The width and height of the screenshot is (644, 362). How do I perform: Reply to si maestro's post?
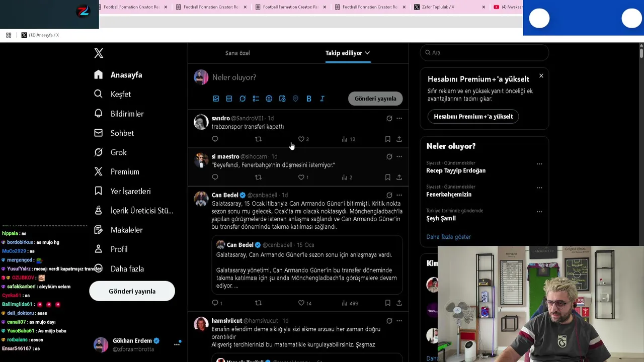(x=215, y=177)
